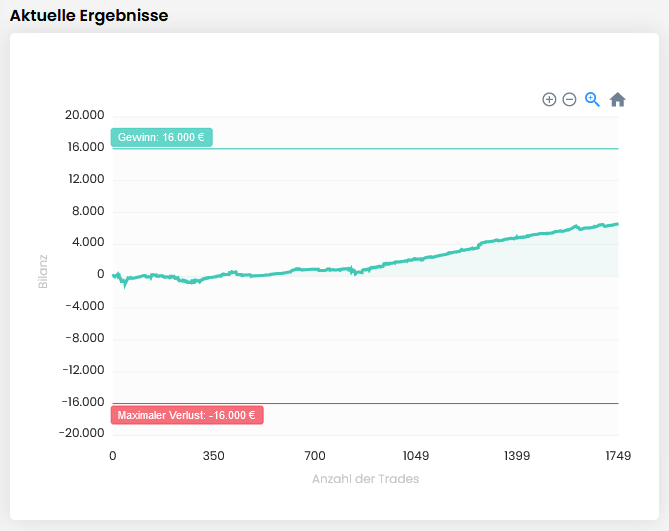Click the 350 tick on the x-axis
The image size is (669, 531).
213,456
